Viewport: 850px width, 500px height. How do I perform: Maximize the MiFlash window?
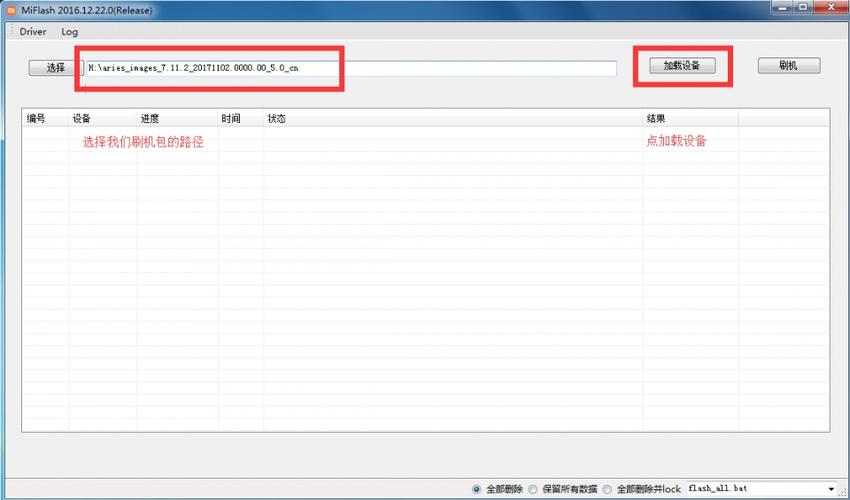pyautogui.click(x=803, y=7)
